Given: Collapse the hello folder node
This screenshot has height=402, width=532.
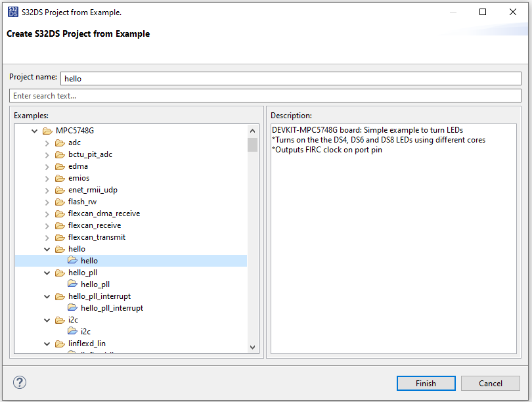Looking at the screenshot, I should pos(47,250).
